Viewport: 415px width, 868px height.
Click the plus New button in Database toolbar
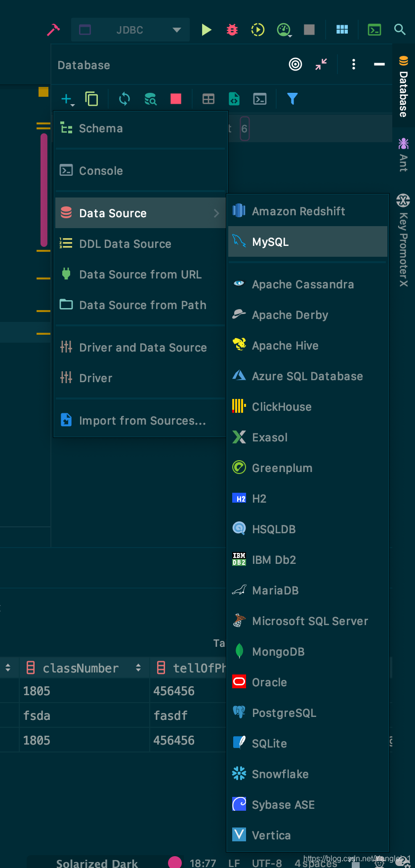(67, 99)
